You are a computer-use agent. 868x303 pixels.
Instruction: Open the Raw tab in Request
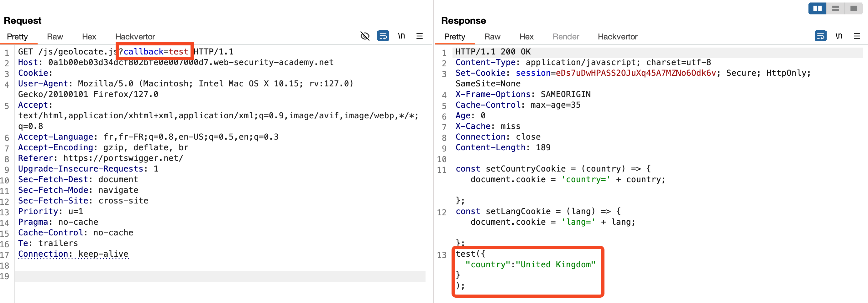coord(55,37)
